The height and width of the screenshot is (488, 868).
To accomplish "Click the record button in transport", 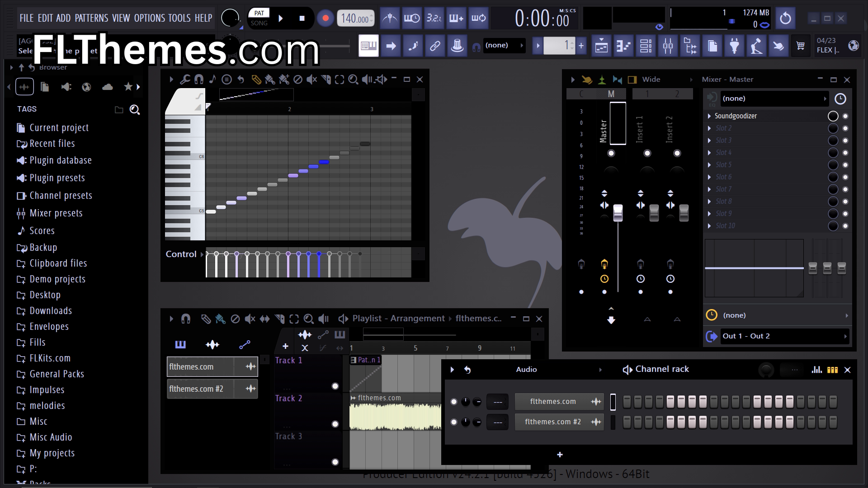I will click(325, 19).
